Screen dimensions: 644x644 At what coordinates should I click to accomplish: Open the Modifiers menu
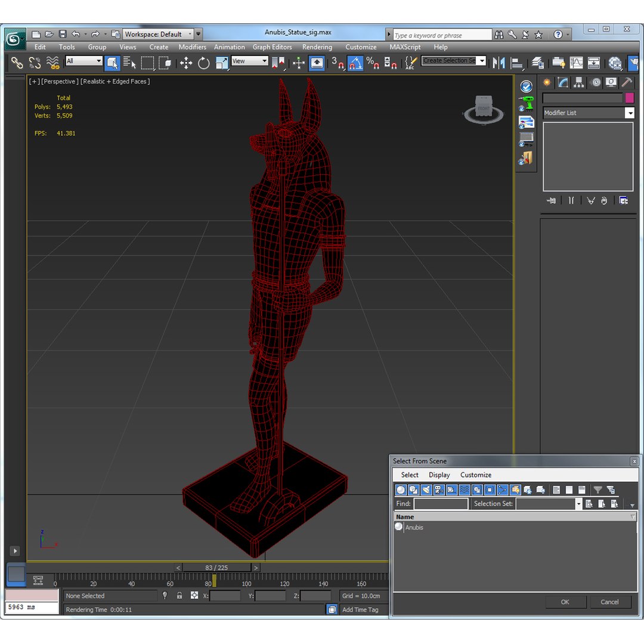pos(192,47)
